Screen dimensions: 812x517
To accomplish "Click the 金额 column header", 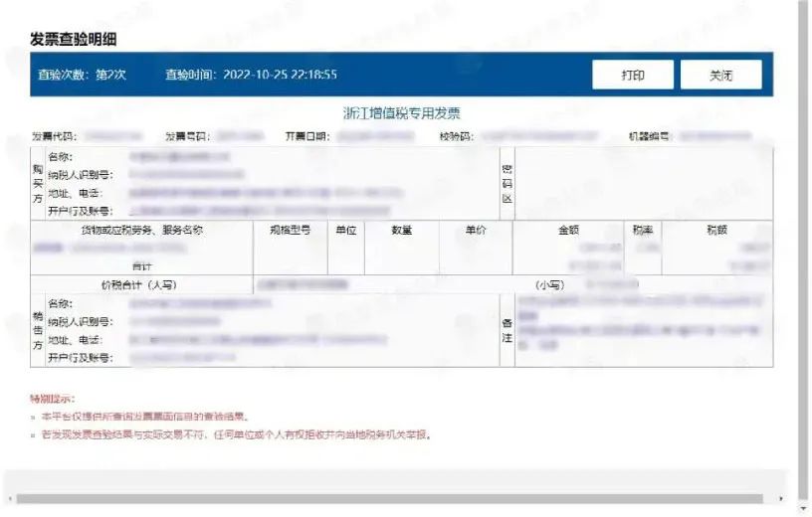I will (x=568, y=231).
